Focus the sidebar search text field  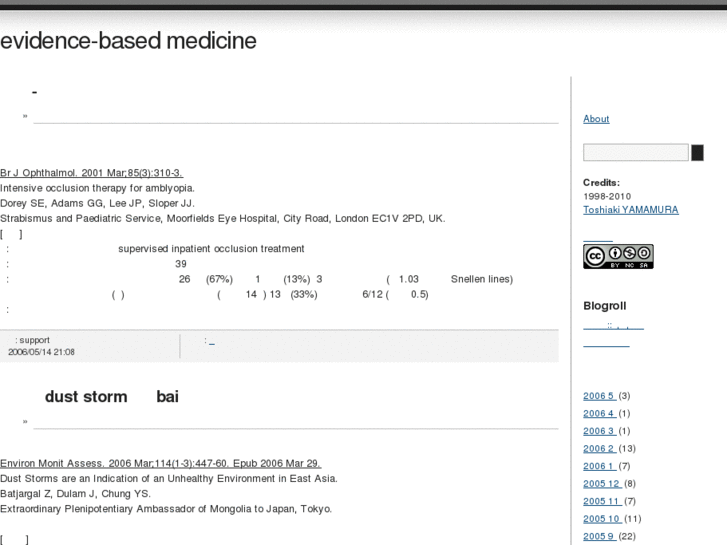point(636,153)
